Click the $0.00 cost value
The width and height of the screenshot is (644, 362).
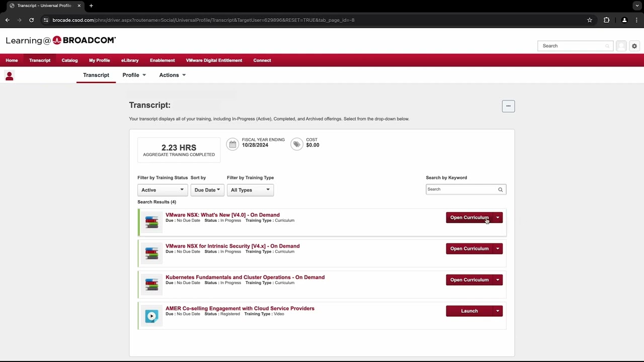(x=312, y=145)
